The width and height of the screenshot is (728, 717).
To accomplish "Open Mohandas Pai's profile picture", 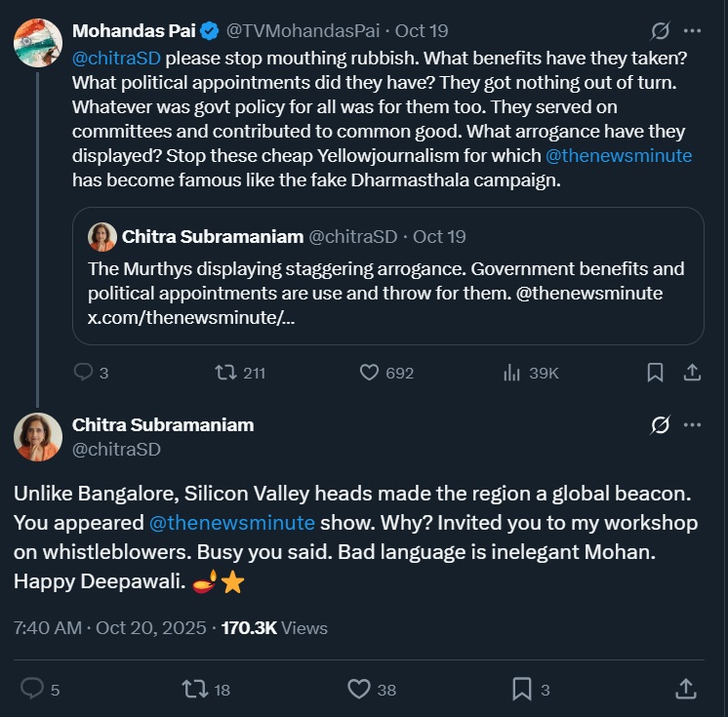I will pos(38,42).
